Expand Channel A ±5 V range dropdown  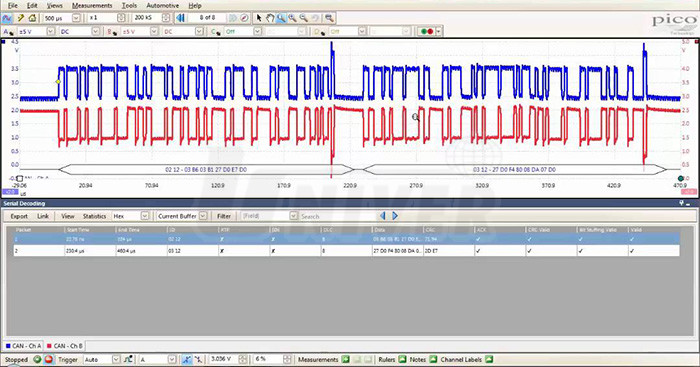(x=50, y=31)
